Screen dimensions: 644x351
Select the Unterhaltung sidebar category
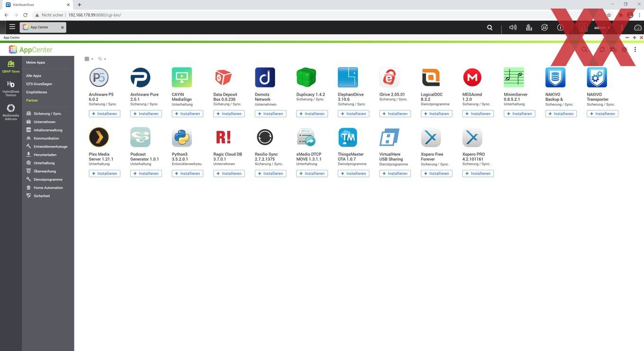click(44, 163)
